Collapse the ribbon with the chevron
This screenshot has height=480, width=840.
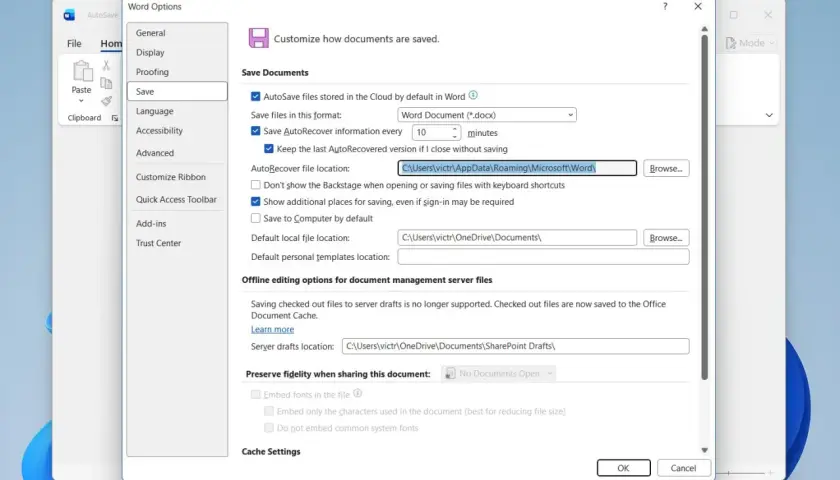(x=769, y=115)
